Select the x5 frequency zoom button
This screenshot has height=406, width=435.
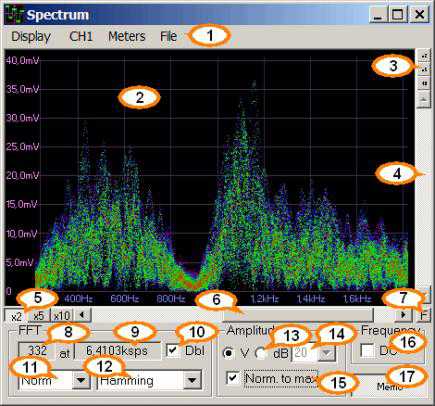point(39,315)
